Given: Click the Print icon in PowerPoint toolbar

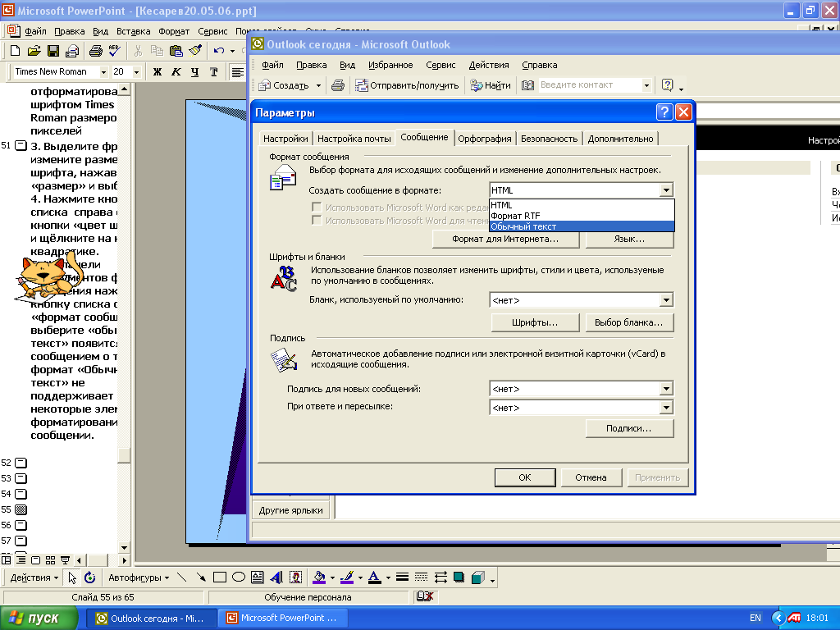Looking at the screenshot, I should click(95, 51).
